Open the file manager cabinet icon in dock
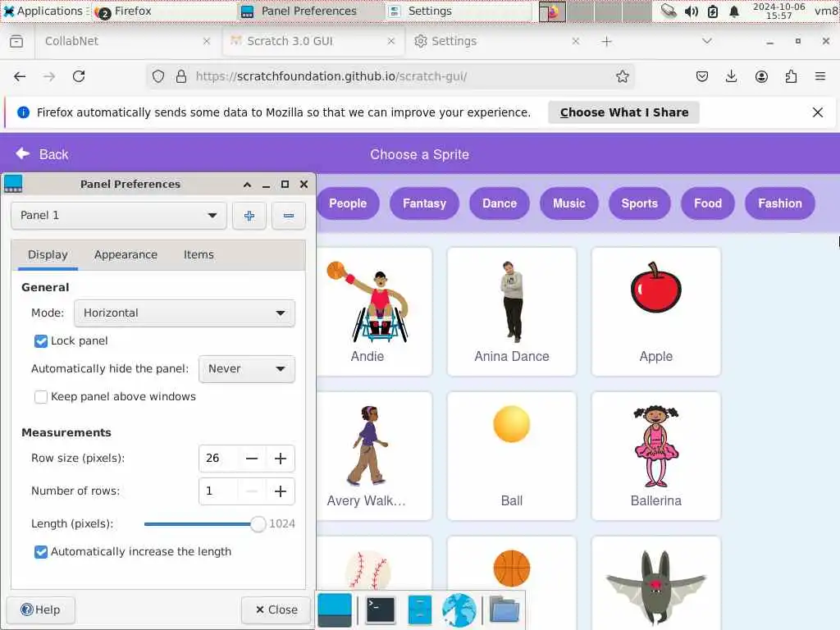Screen dimensions: 840x630 pyautogui.click(x=419, y=610)
